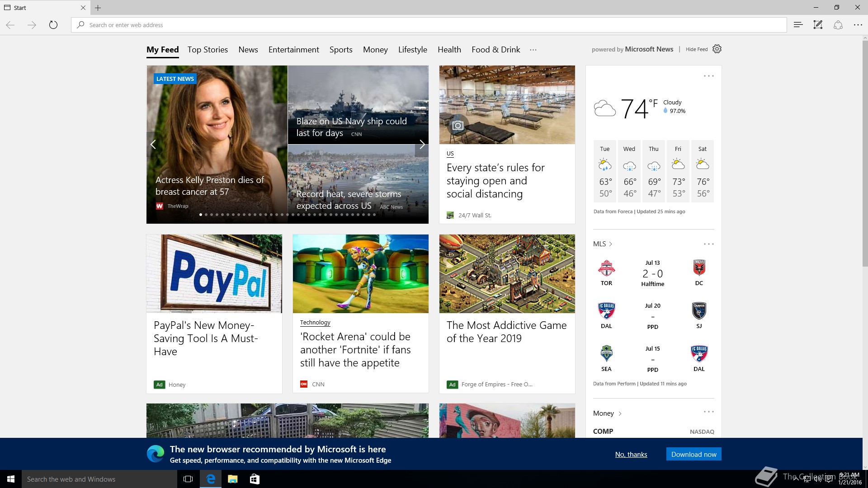Open the Rocket Arena article thumbnail
Screen dimensions: 868x488
coord(361,274)
